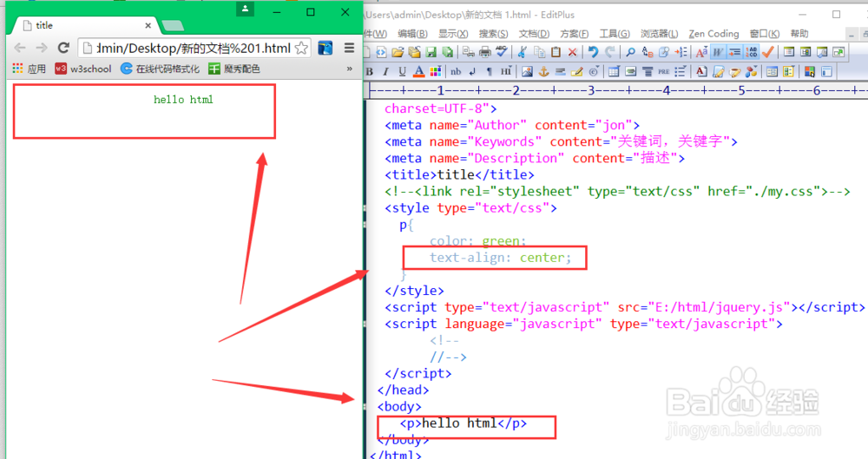Click blue extension icon beside Chrome address bar

(325, 49)
